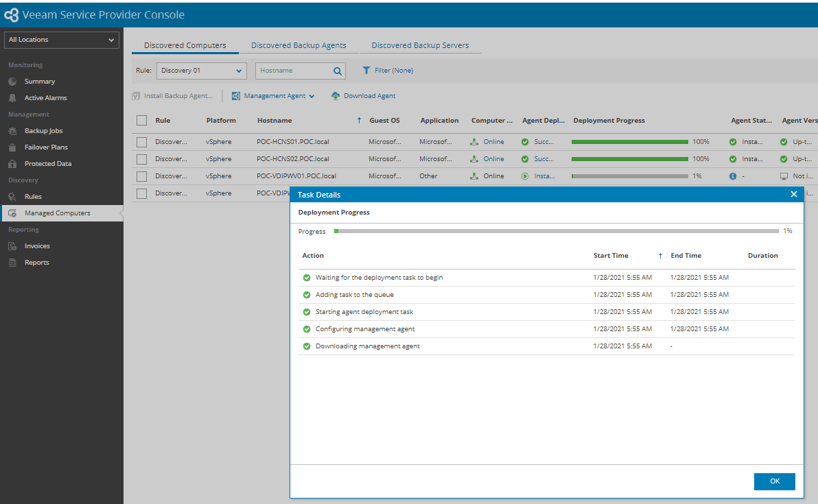This screenshot has width=818, height=504.
Task: Open Failover Plans sidebar item
Action: [x=46, y=147]
